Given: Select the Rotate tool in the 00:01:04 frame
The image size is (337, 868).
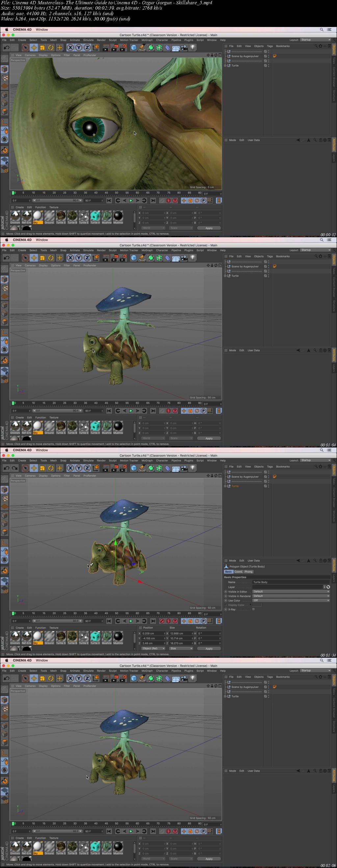Looking at the screenshot, I should (x=51, y=258).
